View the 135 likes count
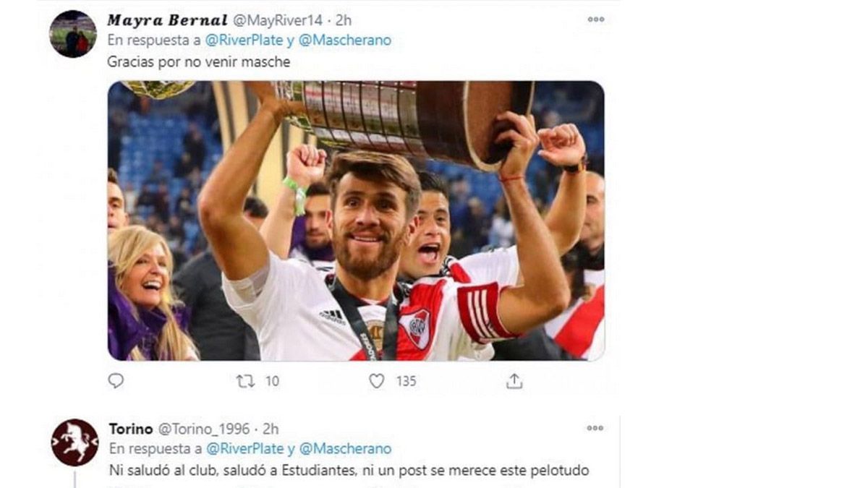The image size is (868, 488). pos(406,380)
